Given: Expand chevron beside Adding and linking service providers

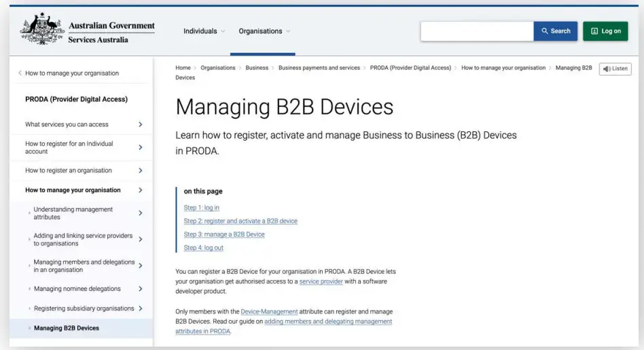Looking at the screenshot, I should (141, 239).
